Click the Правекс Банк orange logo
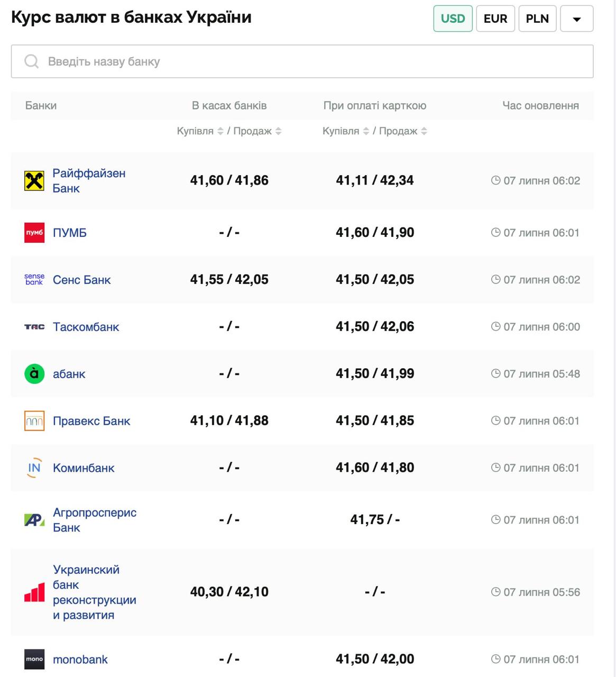This screenshot has height=677, width=616. point(34,421)
